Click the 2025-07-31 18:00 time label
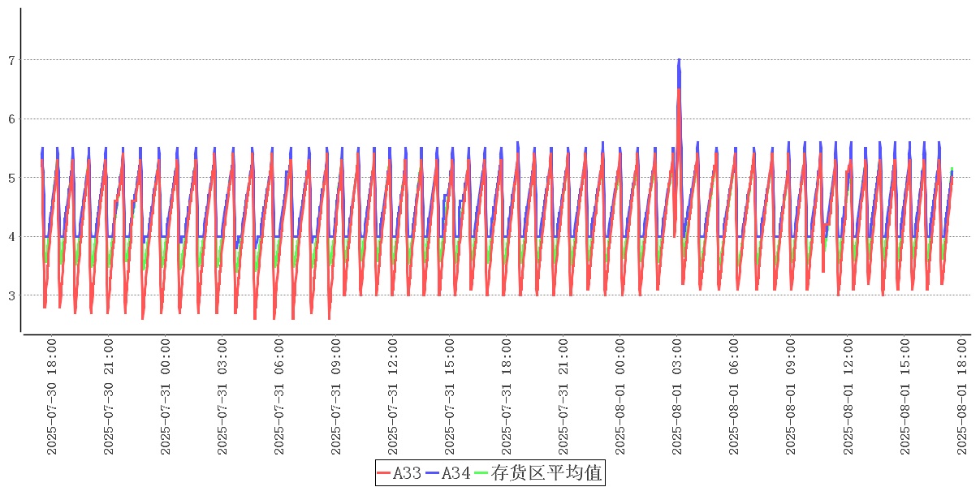Screen dimensions: 980x487 [507, 397]
